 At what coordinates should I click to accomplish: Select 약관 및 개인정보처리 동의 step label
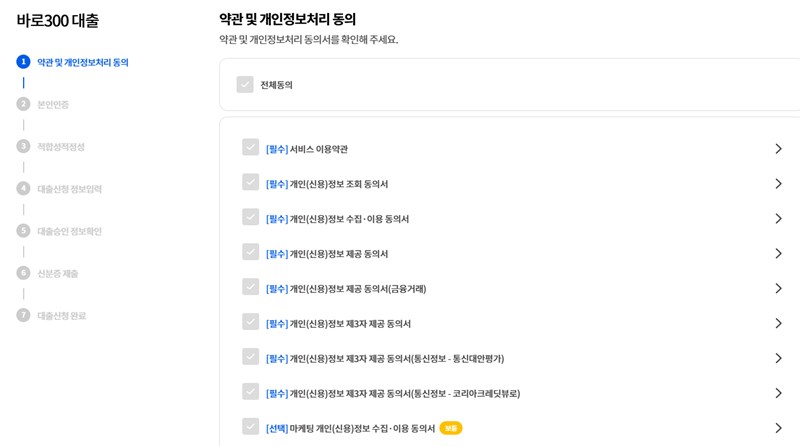click(83, 62)
